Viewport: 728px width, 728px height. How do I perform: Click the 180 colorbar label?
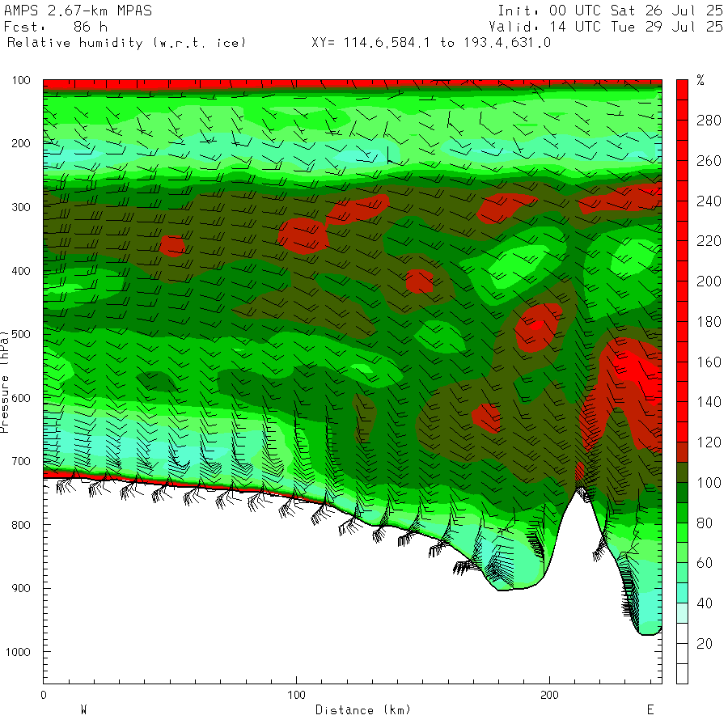(x=709, y=322)
